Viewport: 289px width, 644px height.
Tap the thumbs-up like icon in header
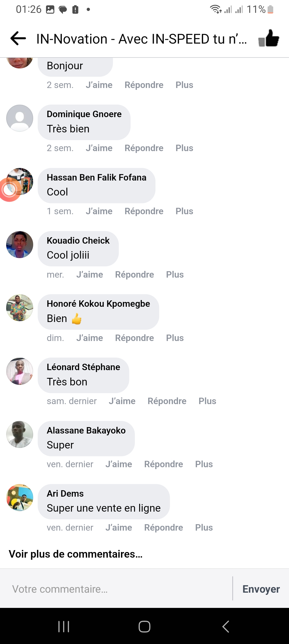click(x=269, y=39)
